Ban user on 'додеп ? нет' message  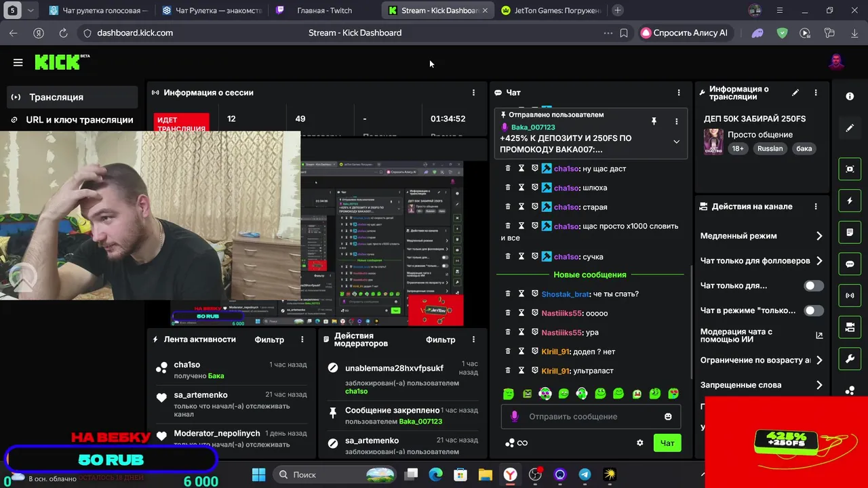(534, 352)
